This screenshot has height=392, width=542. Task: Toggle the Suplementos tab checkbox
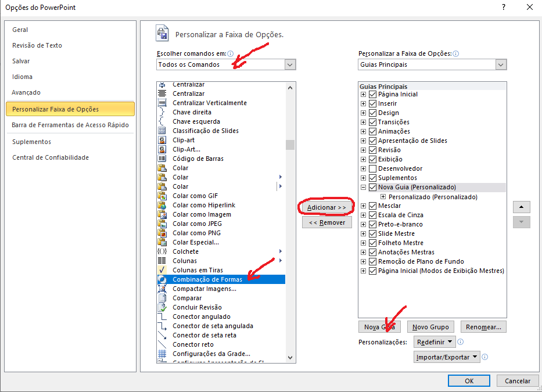click(372, 178)
